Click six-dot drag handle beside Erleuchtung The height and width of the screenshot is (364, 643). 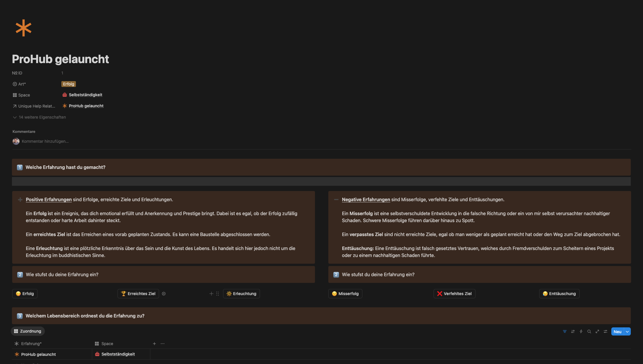218,294
